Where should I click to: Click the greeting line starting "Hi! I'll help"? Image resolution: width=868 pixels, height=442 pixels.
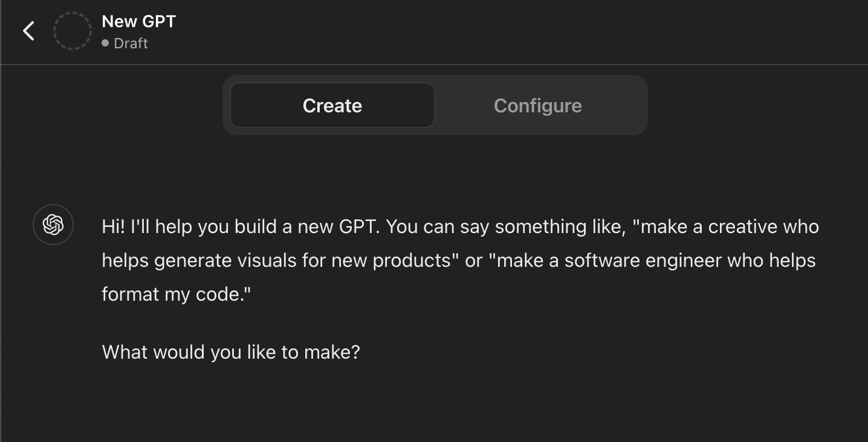pyautogui.click(x=461, y=227)
